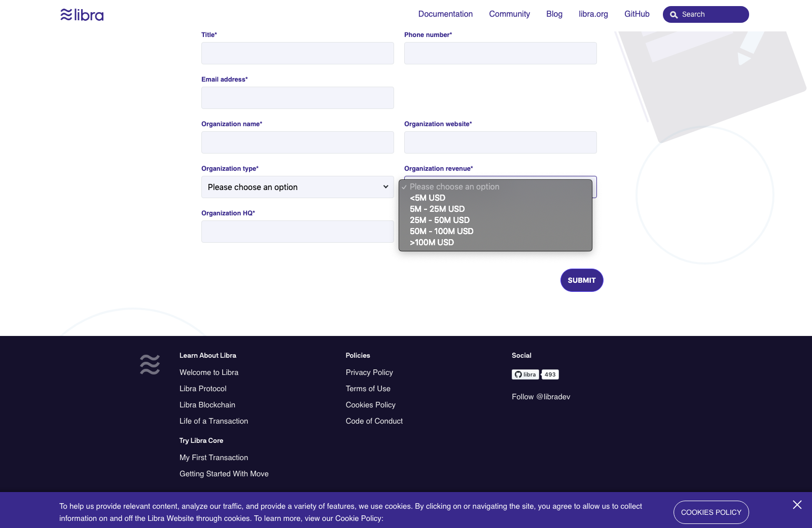Click the GitHub libra star badge

(525, 374)
